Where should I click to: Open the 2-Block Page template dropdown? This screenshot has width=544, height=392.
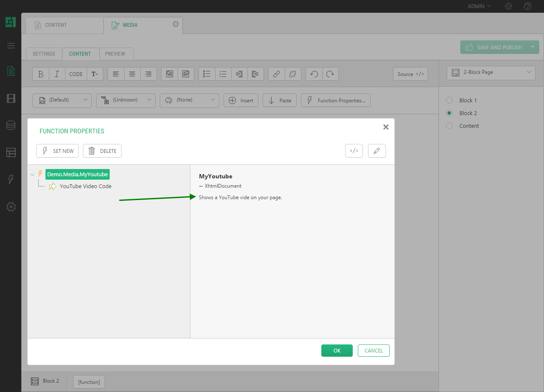click(491, 72)
